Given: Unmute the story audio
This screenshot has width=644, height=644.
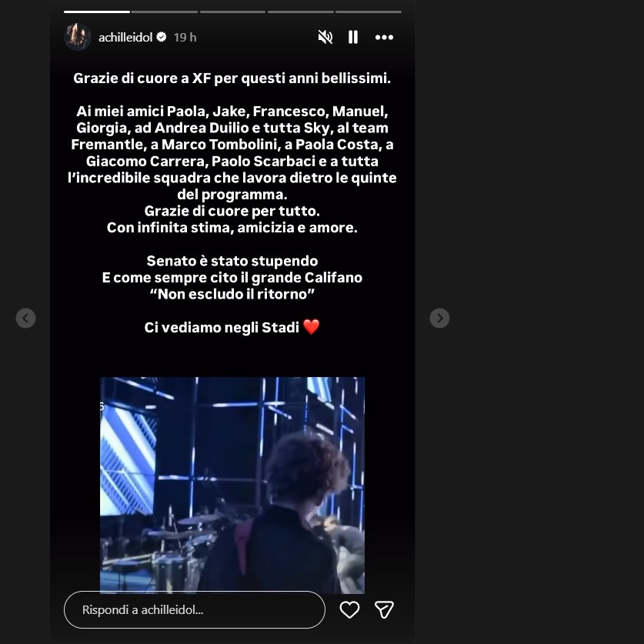Looking at the screenshot, I should [x=325, y=38].
